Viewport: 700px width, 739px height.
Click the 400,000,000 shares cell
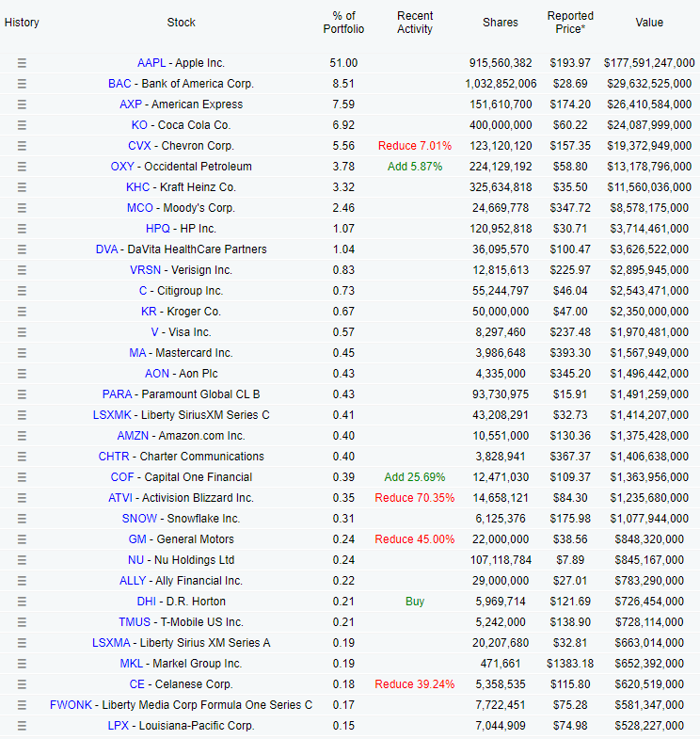coord(501,125)
